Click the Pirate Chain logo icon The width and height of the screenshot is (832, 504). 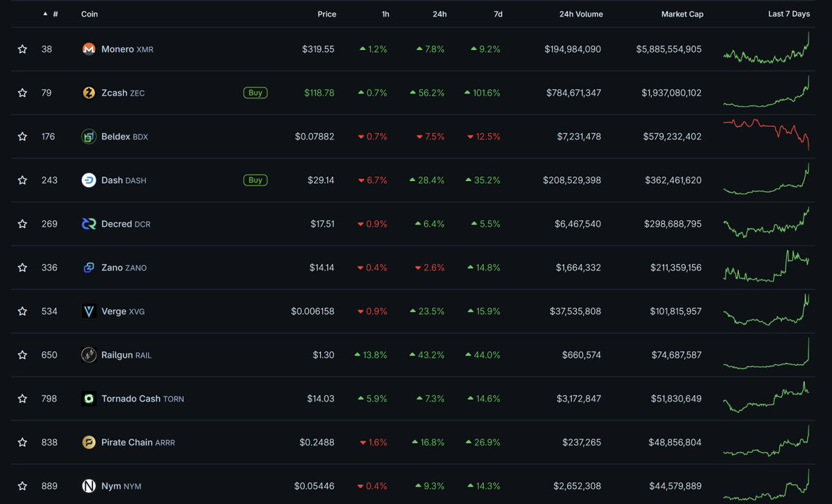pyautogui.click(x=89, y=442)
